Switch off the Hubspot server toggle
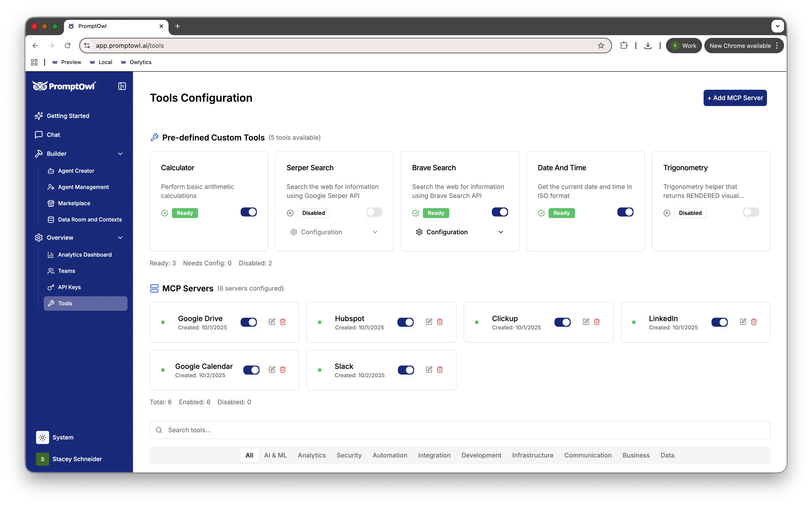This screenshot has width=812, height=506. [x=406, y=322]
